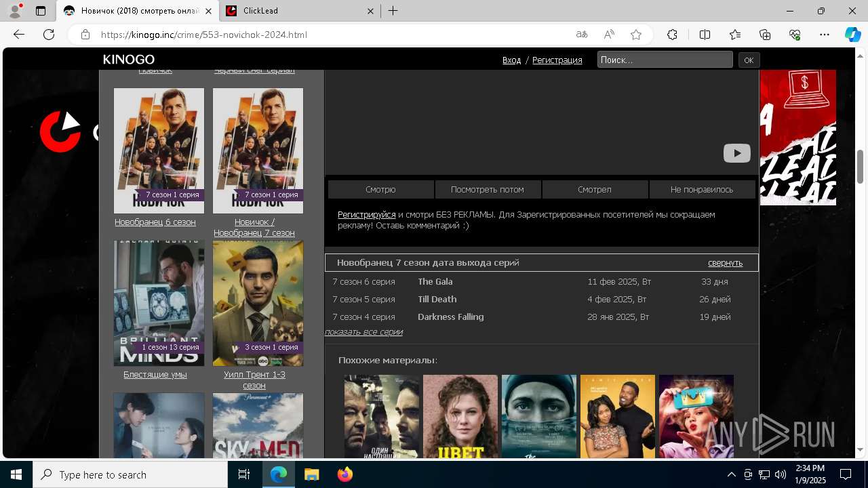Open Edge settings and more menu
The height and width of the screenshot is (488, 868).
tap(825, 35)
